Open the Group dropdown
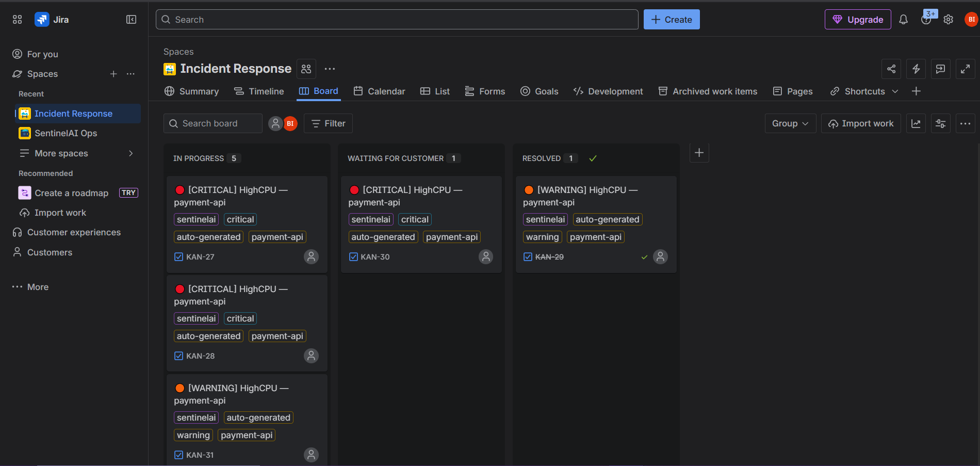This screenshot has width=980, height=466. [x=790, y=123]
